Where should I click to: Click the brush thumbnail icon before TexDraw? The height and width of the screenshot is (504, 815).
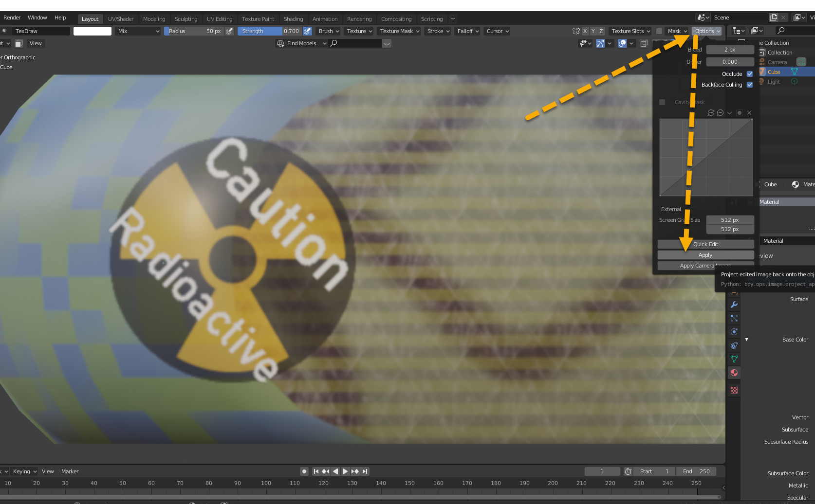coord(4,31)
